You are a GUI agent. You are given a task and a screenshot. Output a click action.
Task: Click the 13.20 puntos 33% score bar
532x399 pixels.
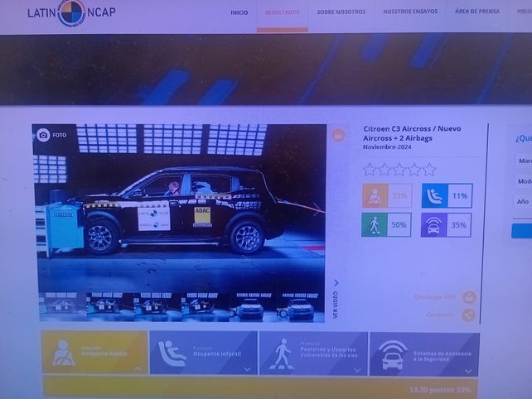pos(260,387)
